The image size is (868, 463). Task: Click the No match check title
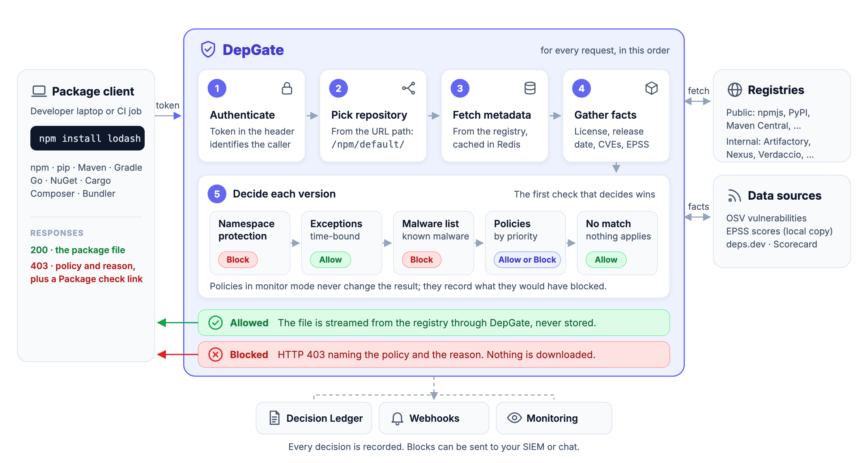click(x=608, y=224)
